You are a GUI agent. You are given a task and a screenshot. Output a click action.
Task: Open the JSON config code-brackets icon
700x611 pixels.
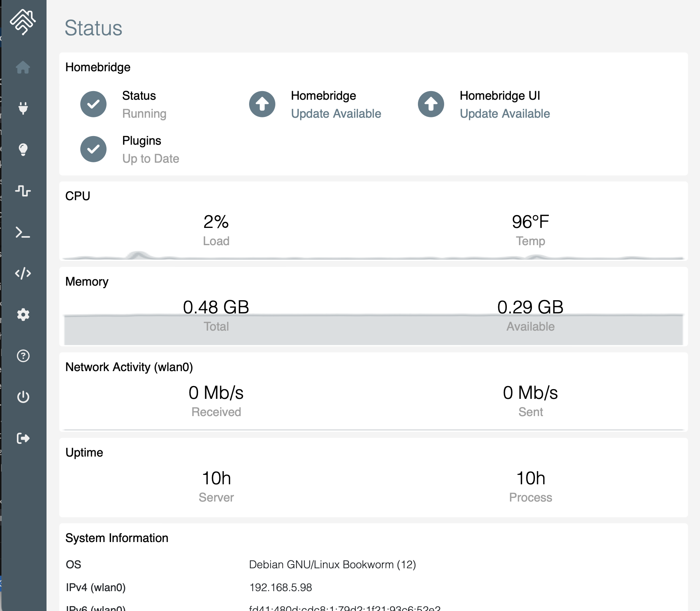click(x=23, y=273)
